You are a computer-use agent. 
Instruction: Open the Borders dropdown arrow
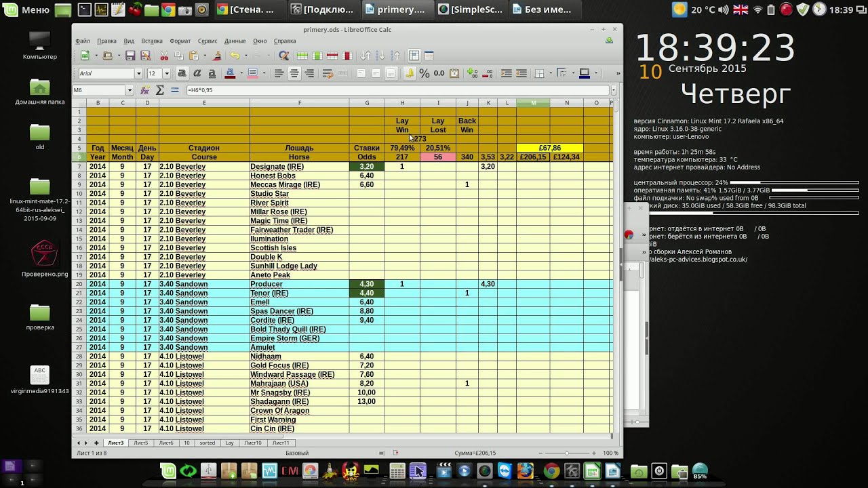[551, 73]
